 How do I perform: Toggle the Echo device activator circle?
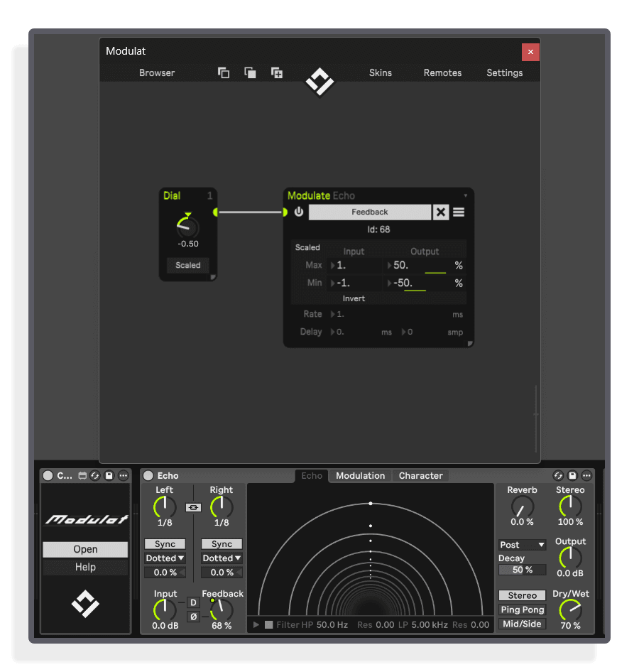pos(148,475)
